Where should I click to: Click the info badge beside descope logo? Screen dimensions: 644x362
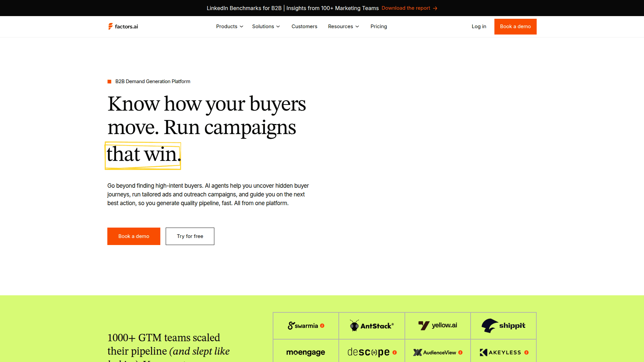394,352
